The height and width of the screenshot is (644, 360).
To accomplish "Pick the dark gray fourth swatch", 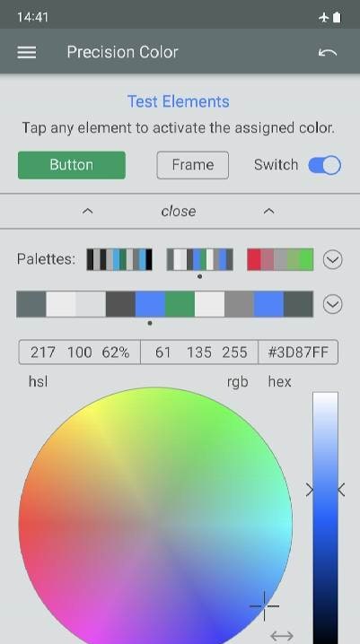I will coord(120,304).
